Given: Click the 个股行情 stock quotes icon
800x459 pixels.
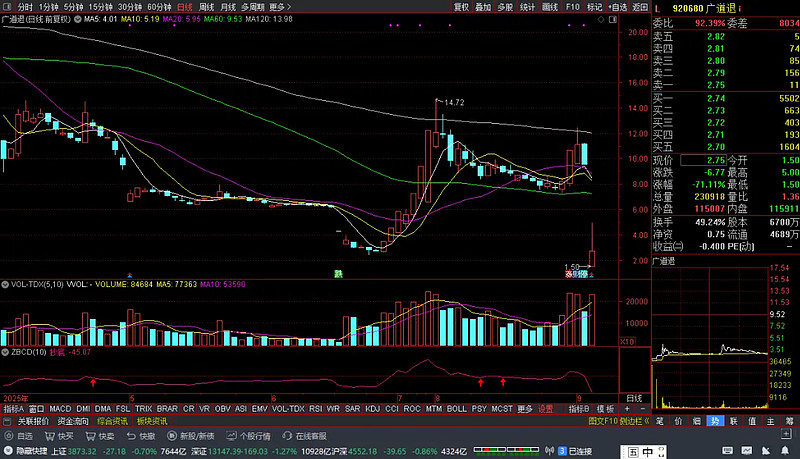Looking at the screenshot, I should click(x=248, y=436).
